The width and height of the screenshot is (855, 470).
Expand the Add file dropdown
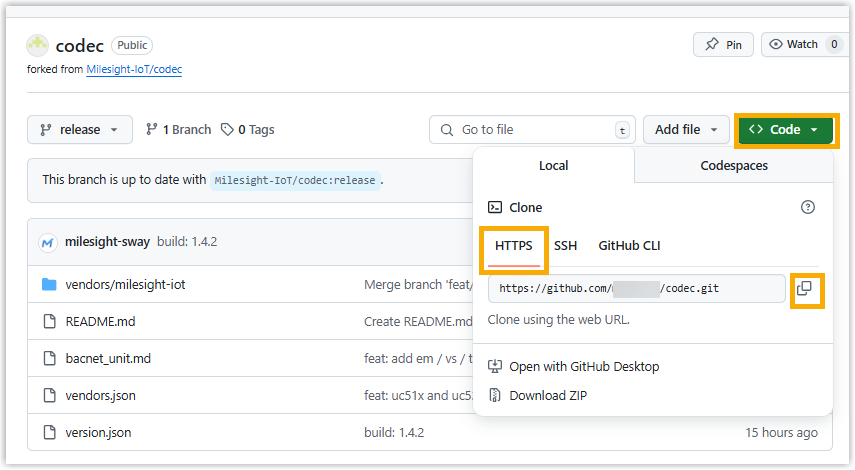[x=686, y=130]
